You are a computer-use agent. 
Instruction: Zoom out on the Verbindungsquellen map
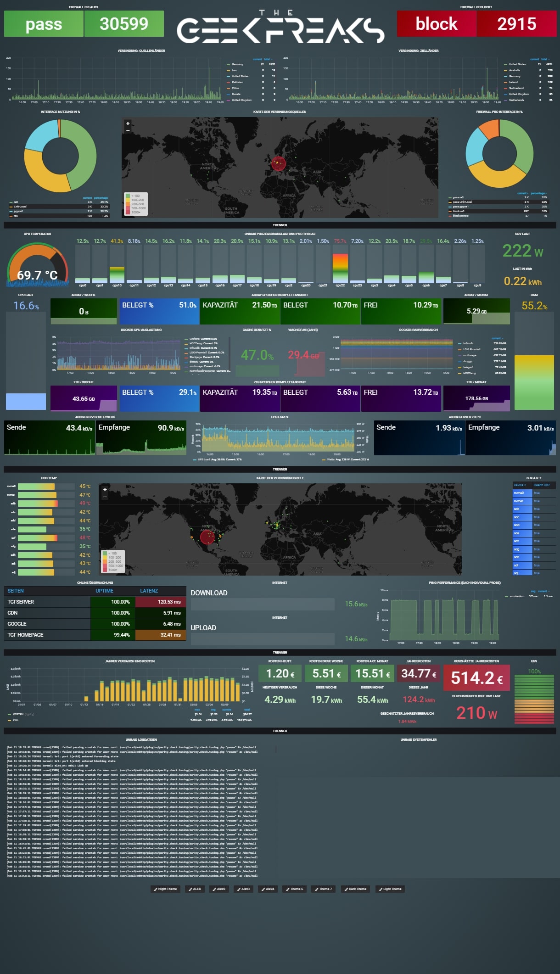click(128, 130)
